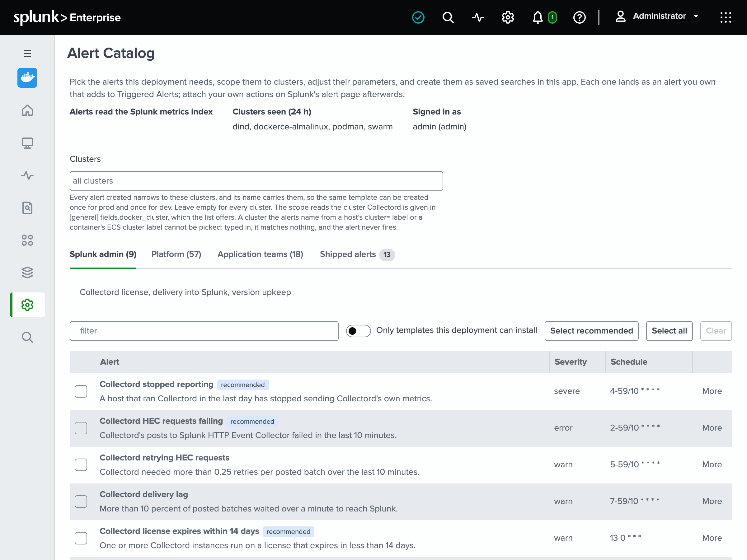
Task: Click the green notification count badge
Action: tap(552, 17)
